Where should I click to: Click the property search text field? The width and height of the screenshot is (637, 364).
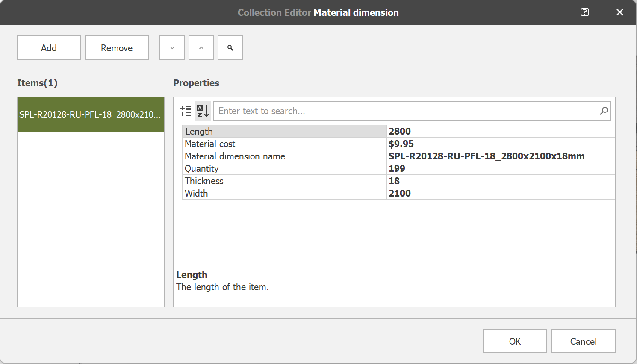pyautogui.click(x=406, y=111)
